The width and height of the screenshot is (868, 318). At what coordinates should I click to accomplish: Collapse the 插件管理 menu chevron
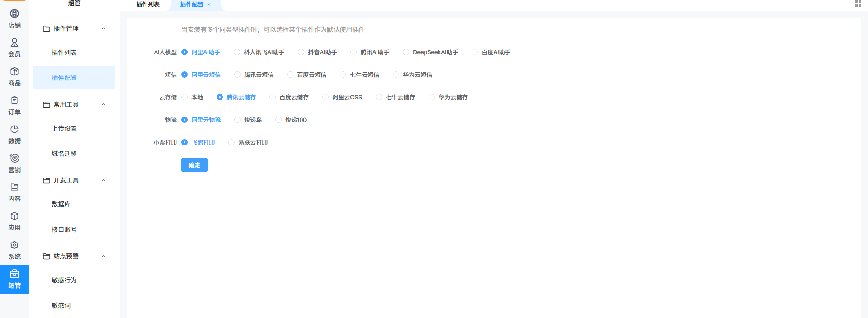tap(104, 29)
